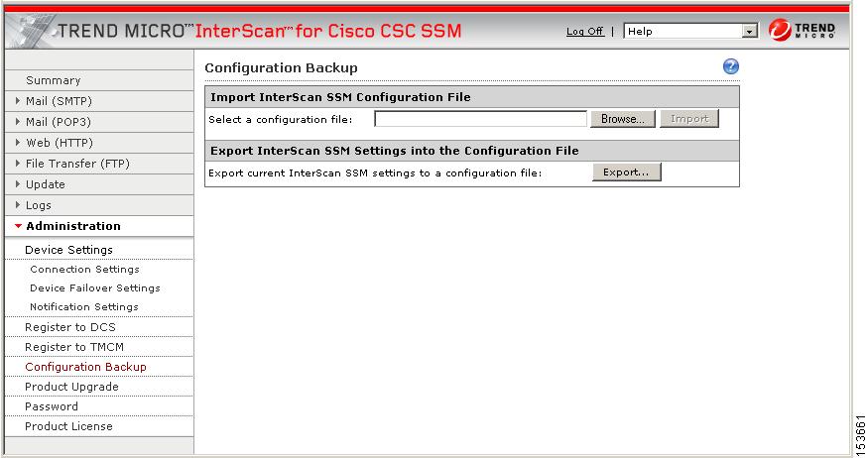
Task: Go to Notification Settings
Action: tap(84, 307)
